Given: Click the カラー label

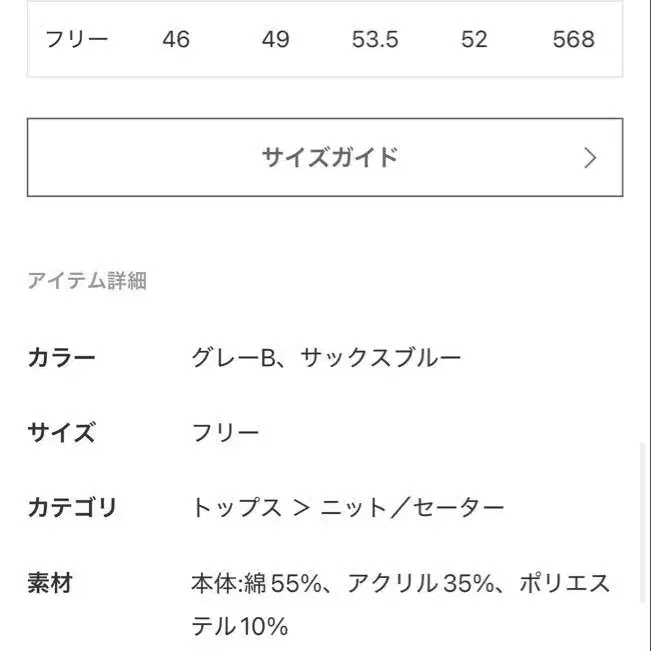Looking at the screenshot, I should click(62, 358).
